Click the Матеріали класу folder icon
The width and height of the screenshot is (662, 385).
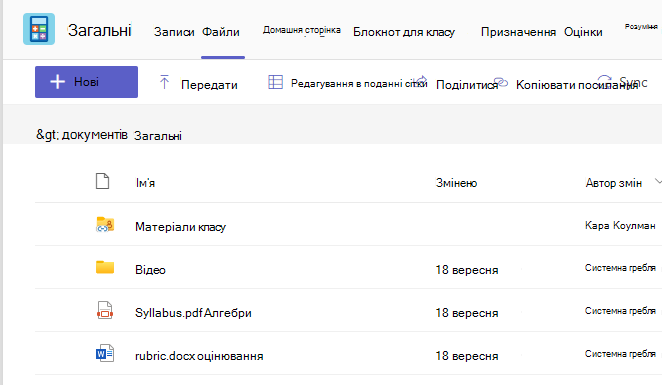[x=105, y=225]
